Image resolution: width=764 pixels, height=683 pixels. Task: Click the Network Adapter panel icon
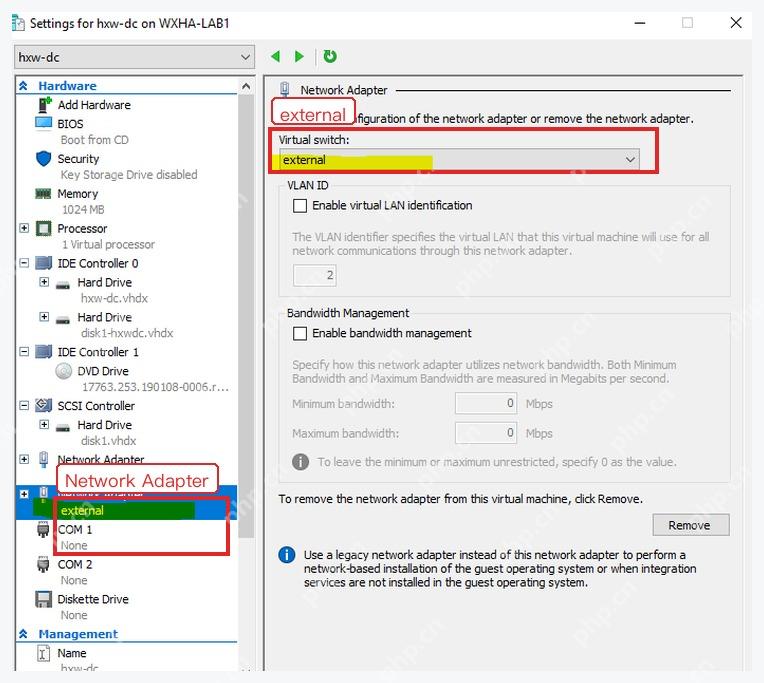point(285,90)
